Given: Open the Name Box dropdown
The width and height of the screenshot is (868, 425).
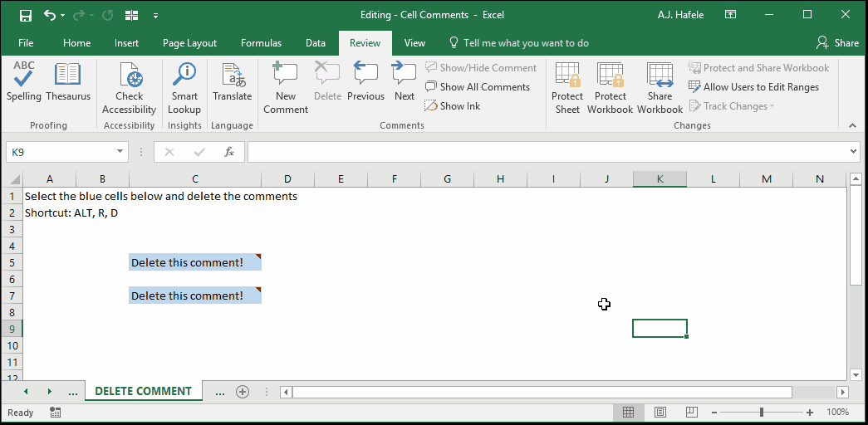Looking at the screenshot, I should tap(120, 152).
